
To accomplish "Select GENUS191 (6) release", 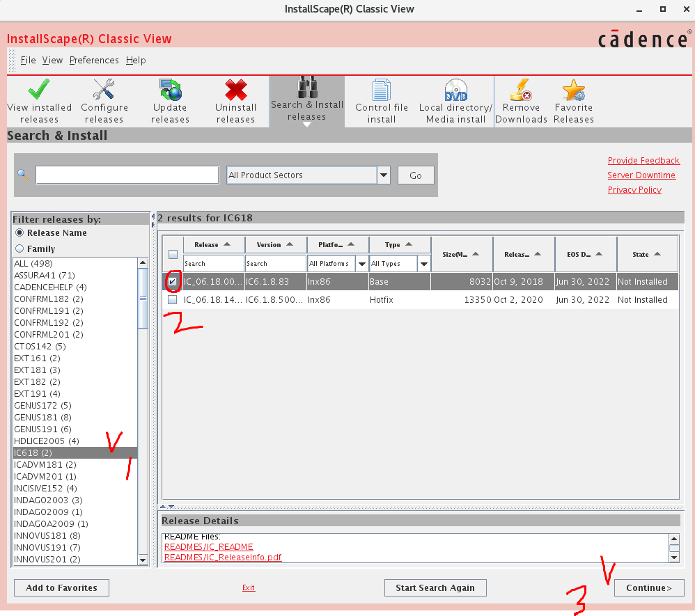I will [75, 429].
